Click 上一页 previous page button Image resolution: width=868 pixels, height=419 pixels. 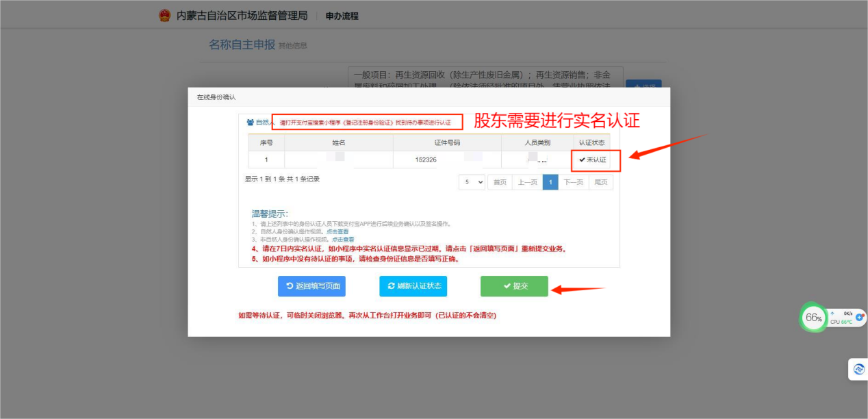click(x=526, y=182)
